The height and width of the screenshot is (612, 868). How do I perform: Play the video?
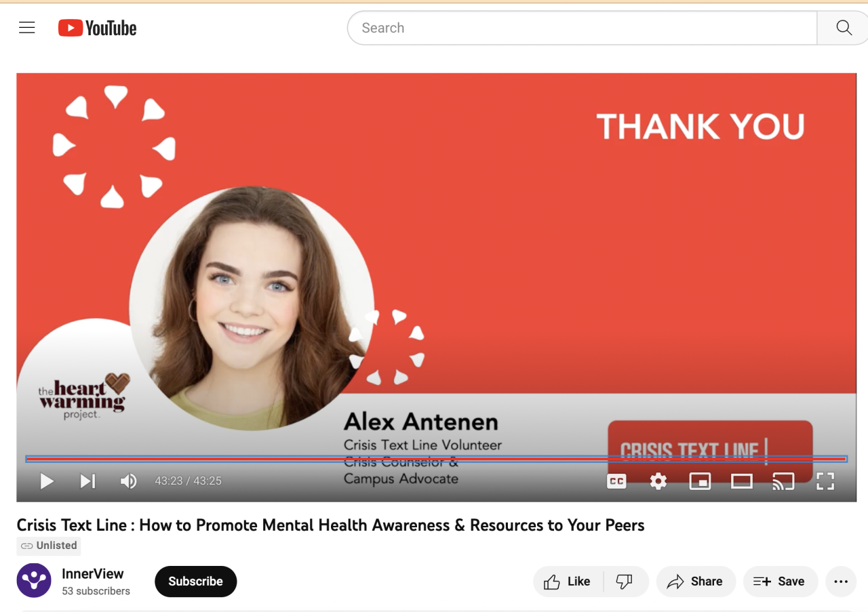pos(47,481)
